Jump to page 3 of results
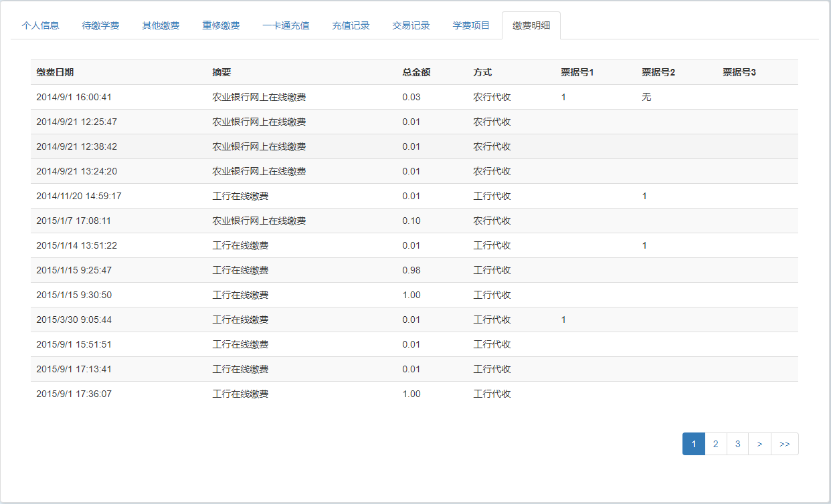The width and height of the screenshot is (831, 504). point(737,444)
